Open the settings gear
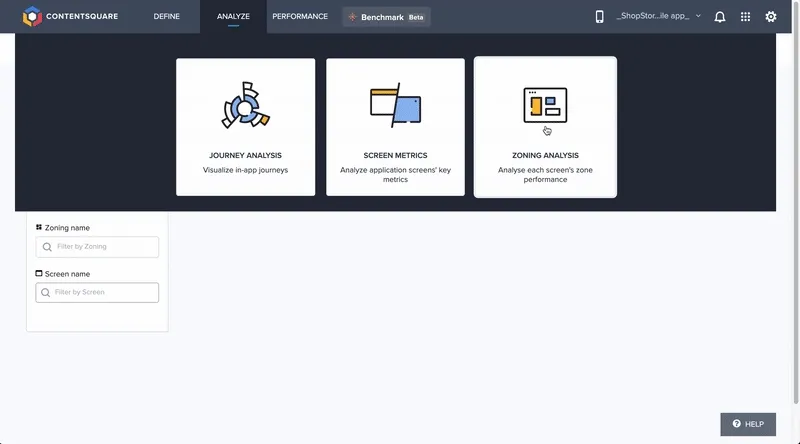This screenshot has height=444, width=800. pos(771,17)
